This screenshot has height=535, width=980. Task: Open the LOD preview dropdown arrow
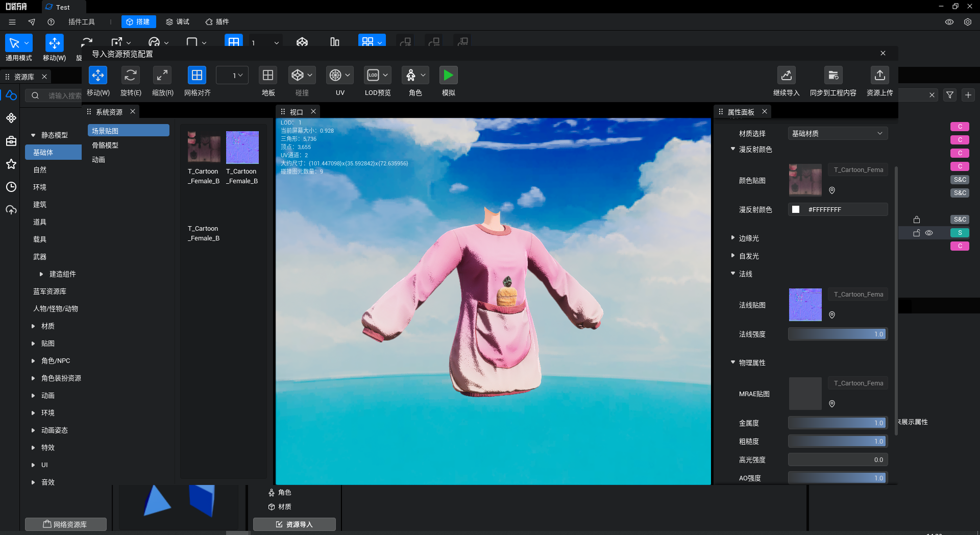tap(385, 76)
